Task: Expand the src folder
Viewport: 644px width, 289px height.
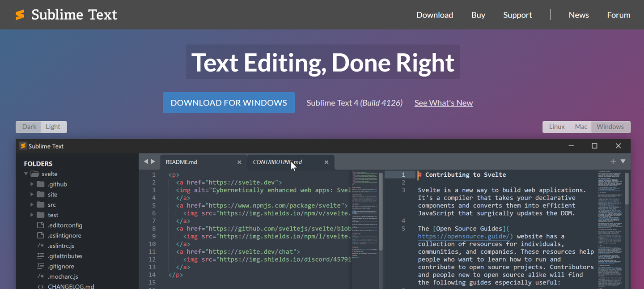Action: coord(32,204)
